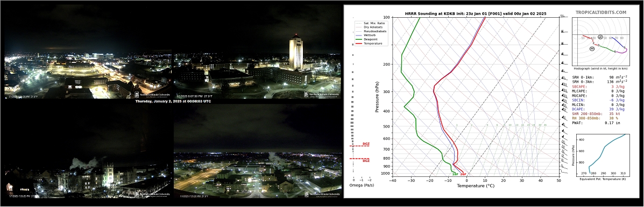Click the bottom-right webcam city lights view
Screen dimensions: 644x207
click(258, 151)
